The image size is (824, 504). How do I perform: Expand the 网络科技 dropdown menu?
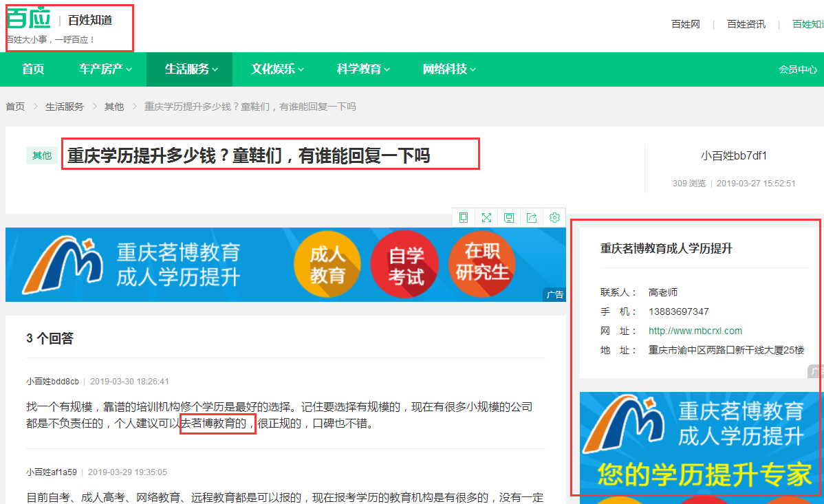(x=449, y=69)
